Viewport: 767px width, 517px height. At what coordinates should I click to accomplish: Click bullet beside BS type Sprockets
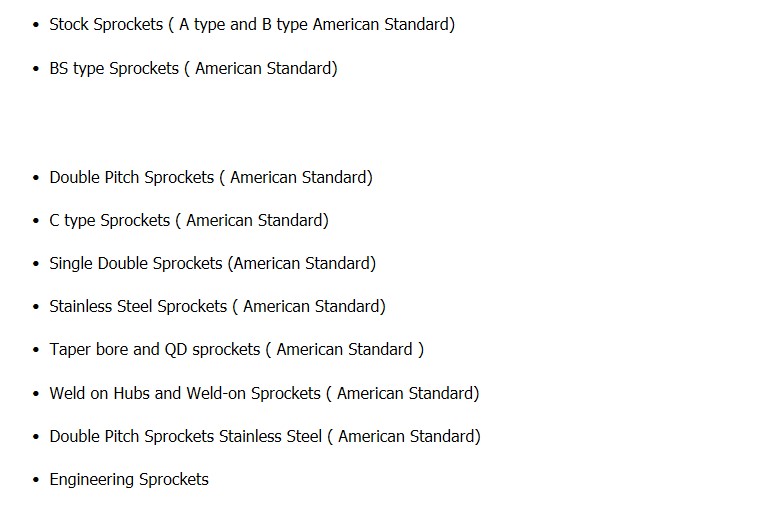tap(36, 68)
